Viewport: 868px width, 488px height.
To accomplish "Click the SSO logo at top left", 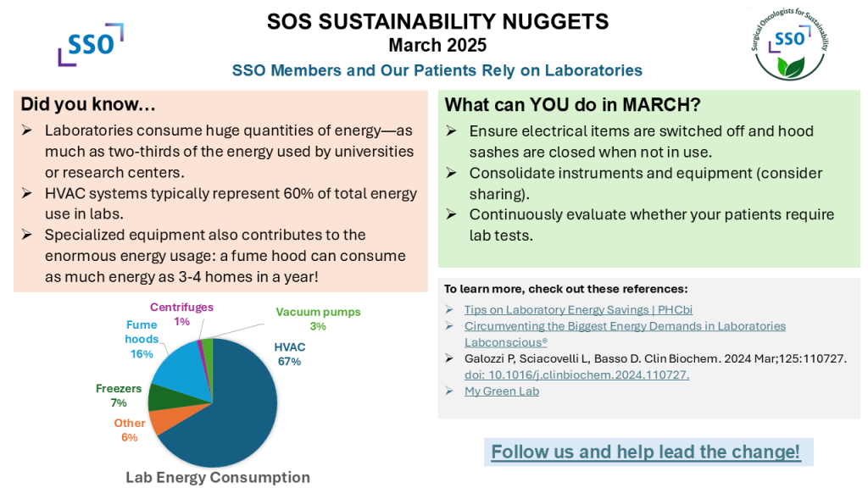I will pos(90,44).
